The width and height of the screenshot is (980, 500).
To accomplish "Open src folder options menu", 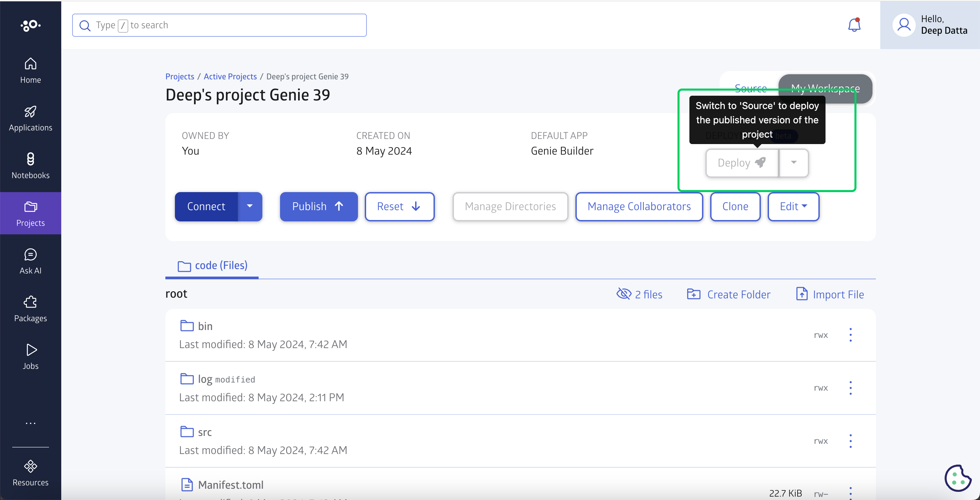I will tap(851, 441).
